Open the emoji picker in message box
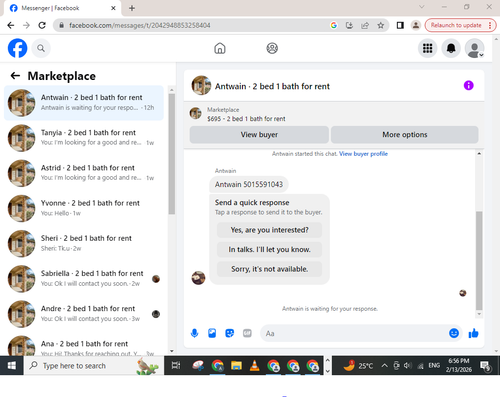Image resolution: width=500 pixels, height=397 pixels. (x=454, y=333)
